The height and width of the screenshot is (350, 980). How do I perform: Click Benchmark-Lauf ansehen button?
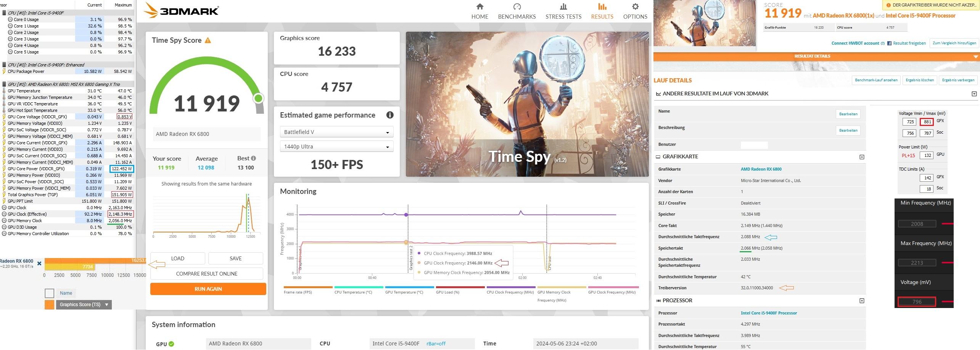click(876, 80)
